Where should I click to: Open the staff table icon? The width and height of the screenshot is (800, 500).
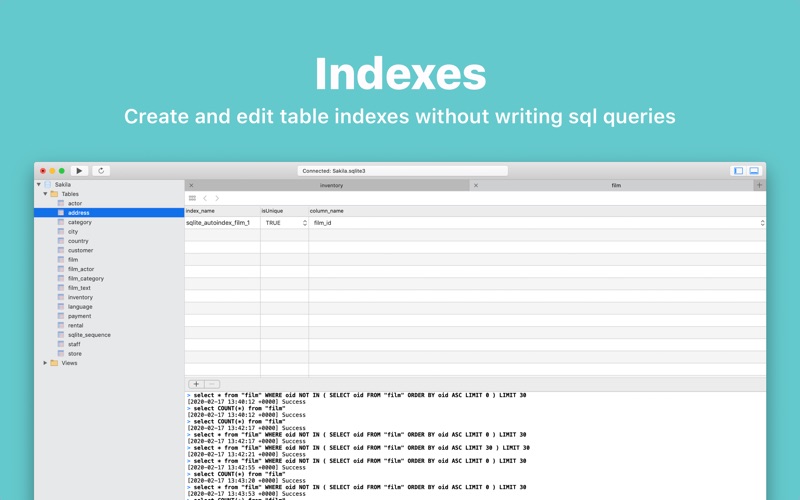point(61,344)
